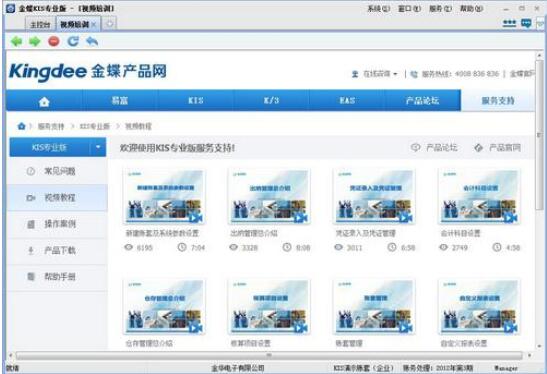Click the vertical scrollbar thumb of the page
Screen dimensions: 547x374
pyautogui.click(x=539, y=134)
